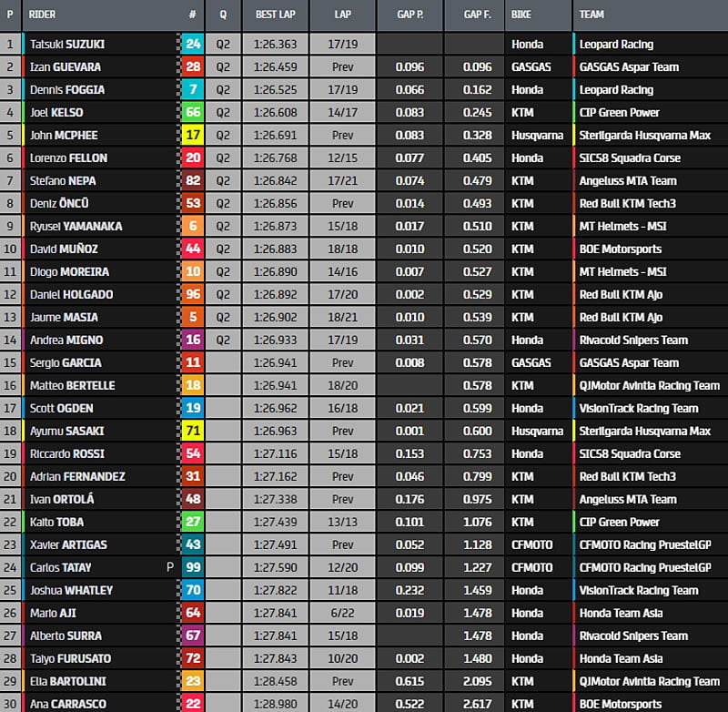The width and height of the screenshot is (728, 712).
Task: Click Joel Kelso's green number 66 swatch
Action: tap(193, 112)
